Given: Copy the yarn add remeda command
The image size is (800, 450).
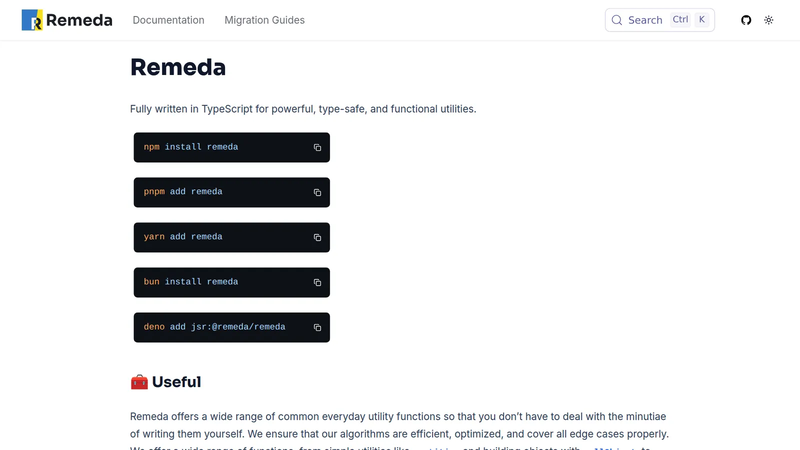Looking at the screenshot, I should pyautogui.click(x=317, y=237).
